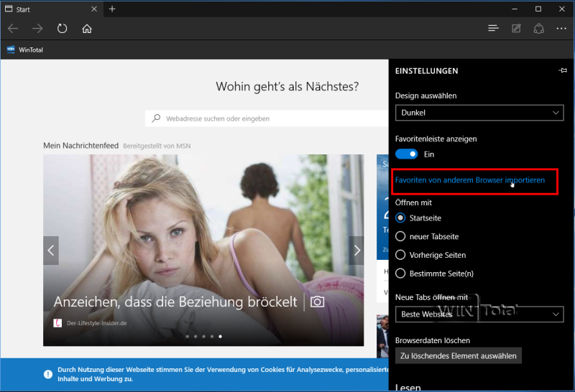Reload the page with the refresh icon
Image resolution: width=575 pixels, height=392 pixels.
[x=62, y=29]
